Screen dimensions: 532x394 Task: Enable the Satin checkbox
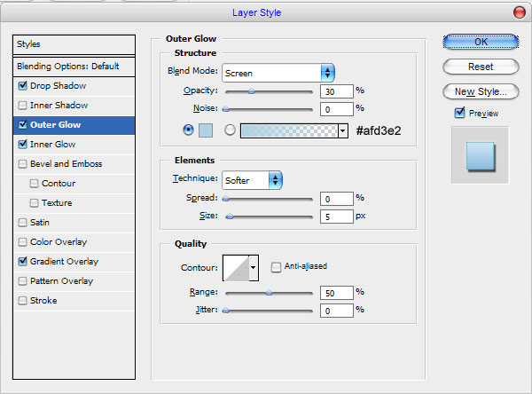point(23,223)
